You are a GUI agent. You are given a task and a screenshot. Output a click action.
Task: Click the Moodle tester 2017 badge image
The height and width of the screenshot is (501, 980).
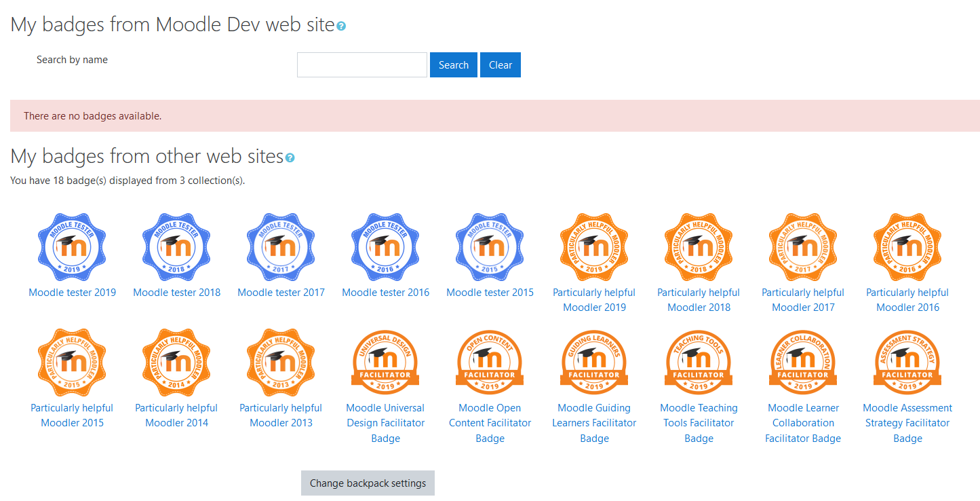click(x=281, y=247)
